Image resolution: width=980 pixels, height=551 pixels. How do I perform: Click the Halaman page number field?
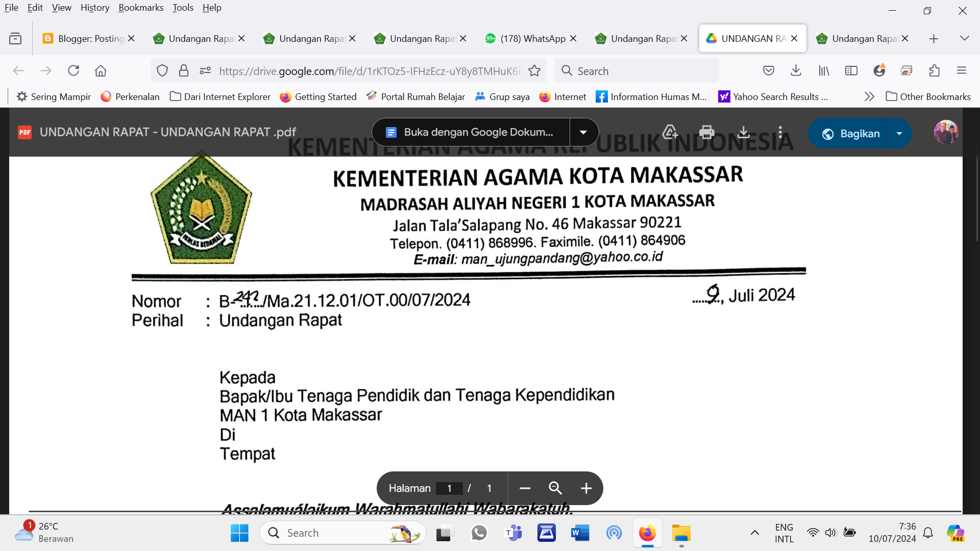pyautogui.click(x=449, y=488)
